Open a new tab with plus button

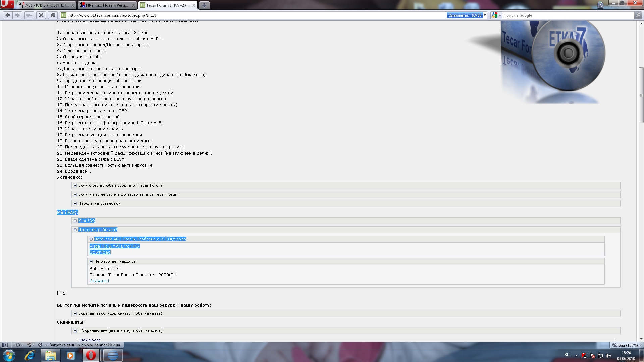pyautogui.click(x=204, y=5)
